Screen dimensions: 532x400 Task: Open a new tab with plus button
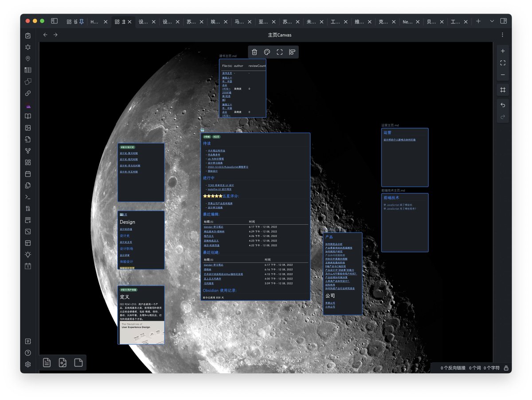(478, 21)
